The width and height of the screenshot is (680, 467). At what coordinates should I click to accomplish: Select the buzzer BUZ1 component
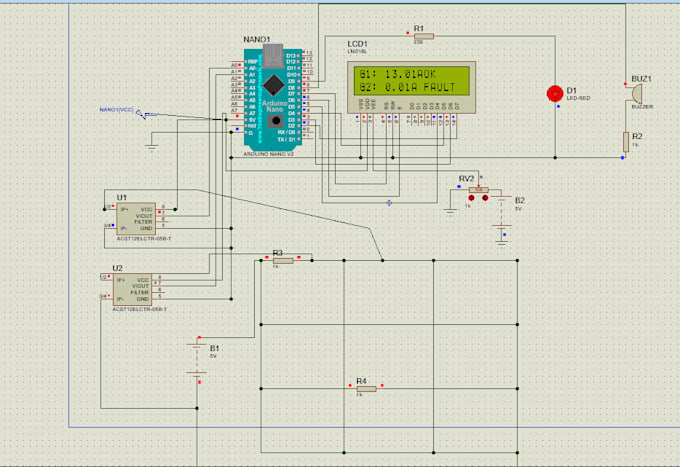point(636,93)
